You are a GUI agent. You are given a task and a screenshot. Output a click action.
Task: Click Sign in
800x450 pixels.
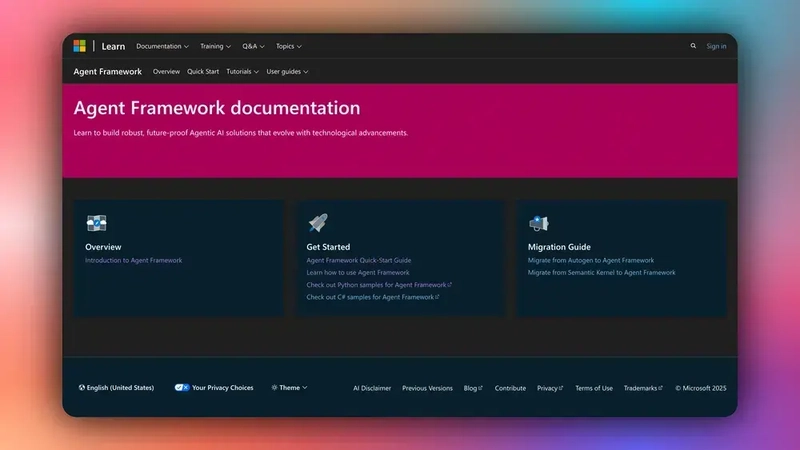tap(716, 46)
